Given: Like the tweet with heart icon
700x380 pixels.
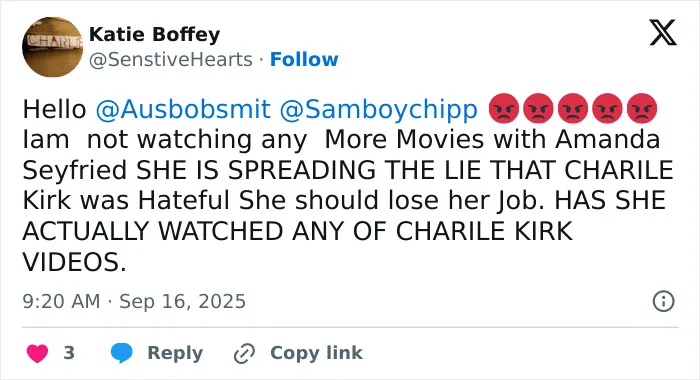Looking at the screenshot, I should point(38,353).
